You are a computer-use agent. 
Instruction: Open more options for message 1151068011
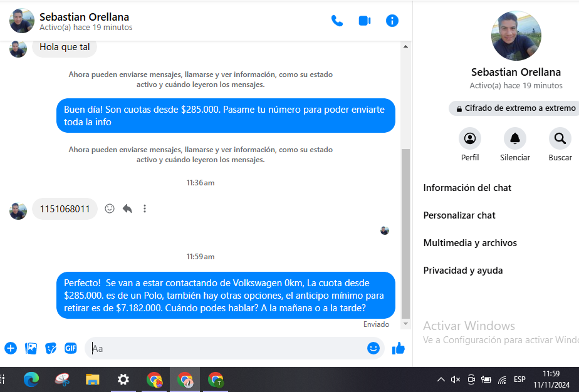[145, 209]
